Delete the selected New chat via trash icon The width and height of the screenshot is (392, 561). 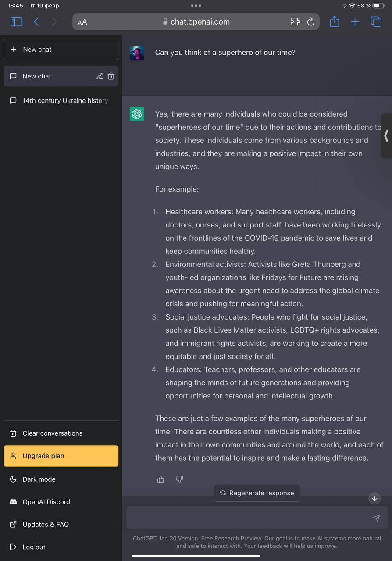click(111, 76)
